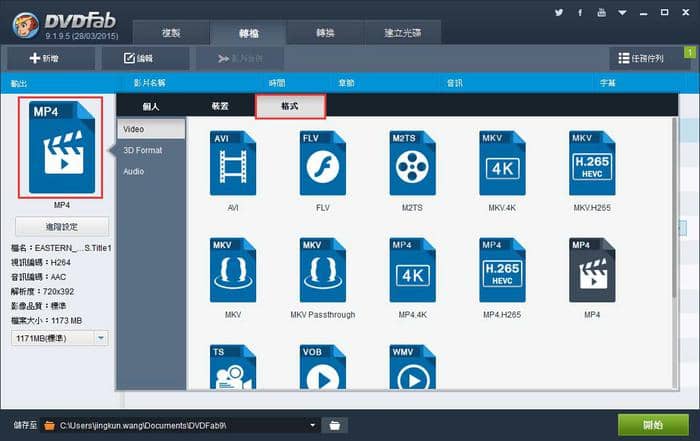Click the 視訊編碼：H264 line
Image resolution: width=700 pixels, height=441 pixels.
(41, 262)
